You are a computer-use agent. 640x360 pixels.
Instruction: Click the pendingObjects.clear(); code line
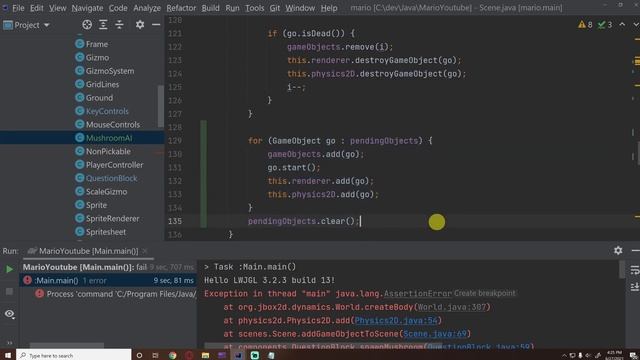pos(303,221)
